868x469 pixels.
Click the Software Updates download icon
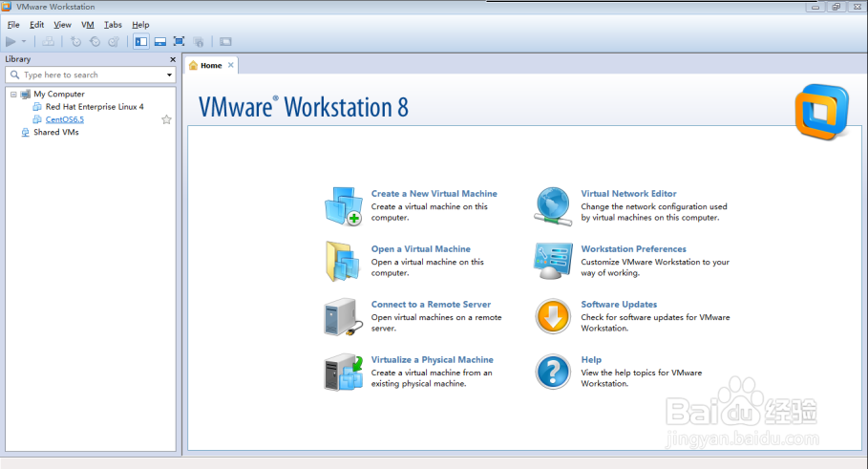(553, 317)
